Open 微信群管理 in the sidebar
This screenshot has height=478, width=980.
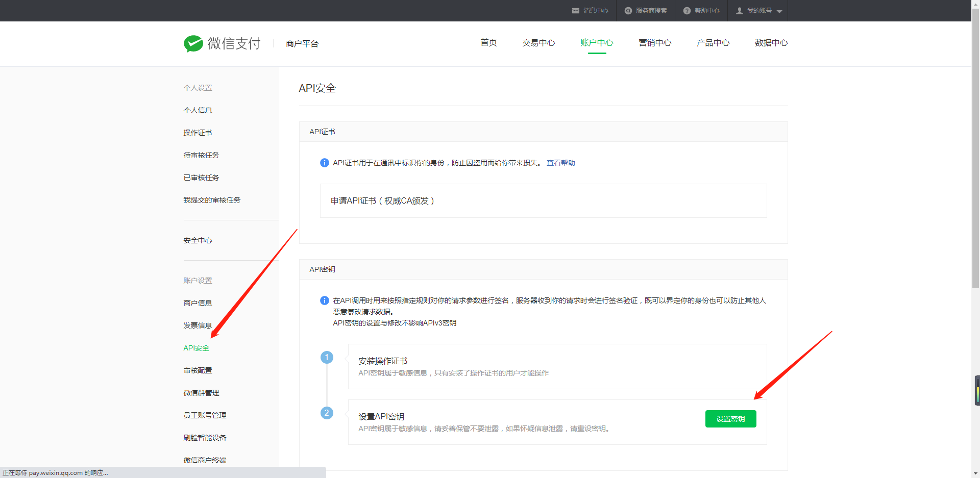point(201,393)
